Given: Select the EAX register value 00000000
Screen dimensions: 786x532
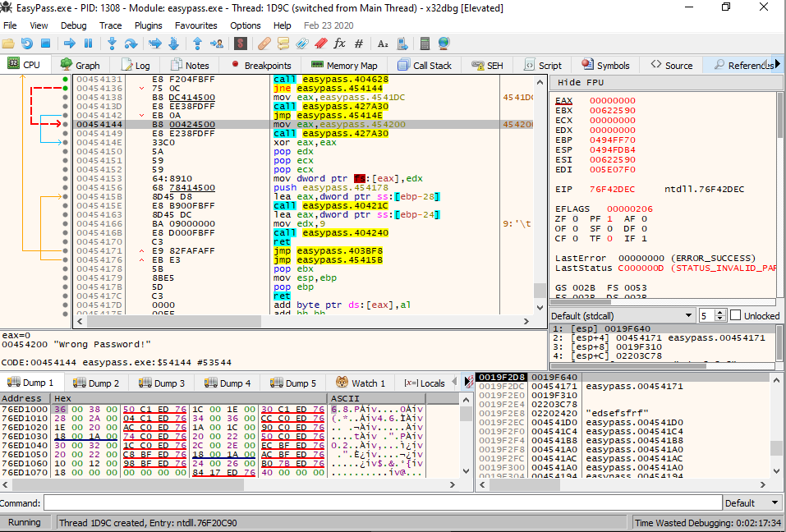Looking at the screenshot, I should pos(612,100).
